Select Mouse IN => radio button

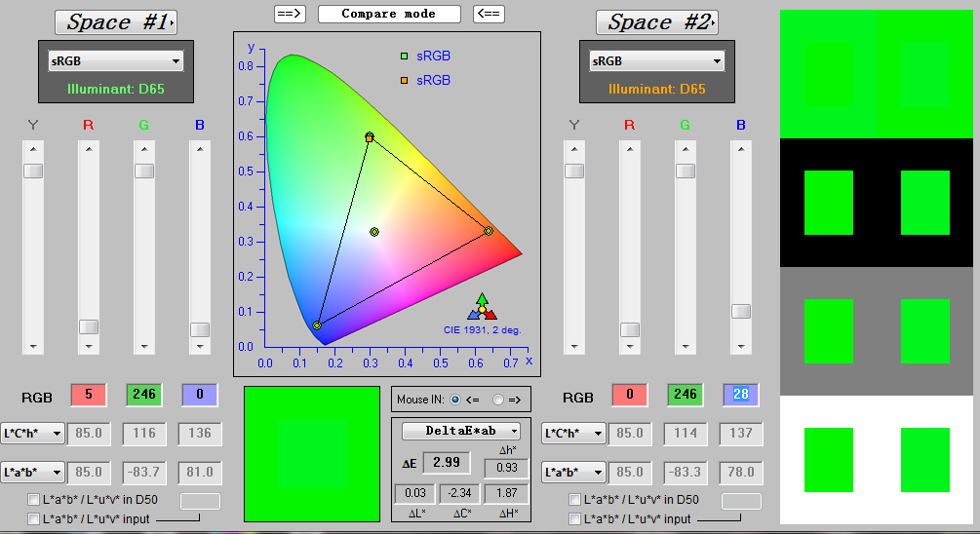pyautogui.click(x=498, y=400)
